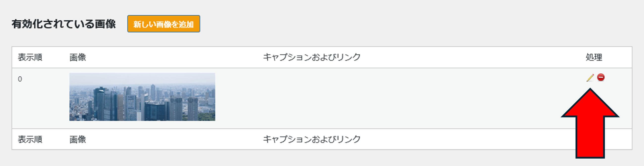
Task: Click the bottom 画像 footer label
Action: 78,139
